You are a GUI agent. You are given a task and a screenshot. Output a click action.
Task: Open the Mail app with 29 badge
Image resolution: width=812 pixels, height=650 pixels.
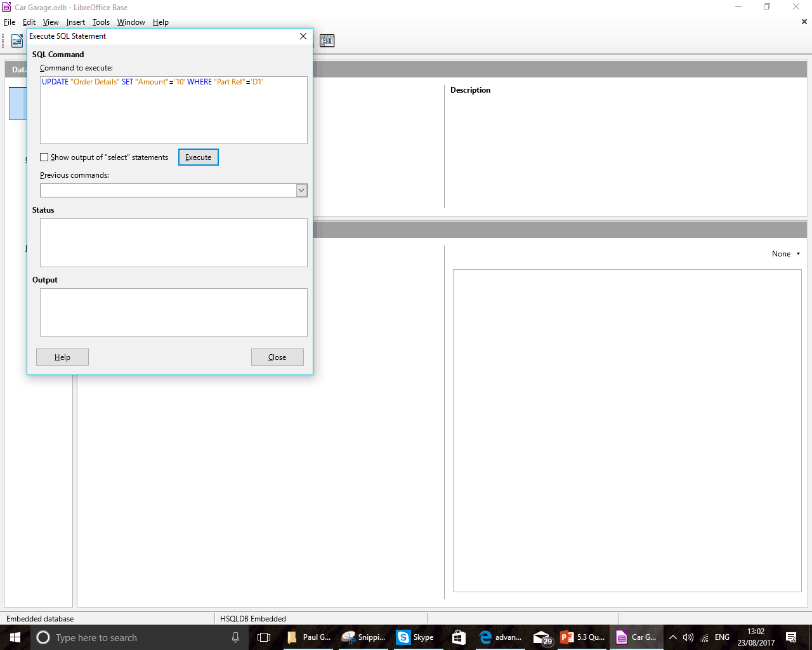542,637
